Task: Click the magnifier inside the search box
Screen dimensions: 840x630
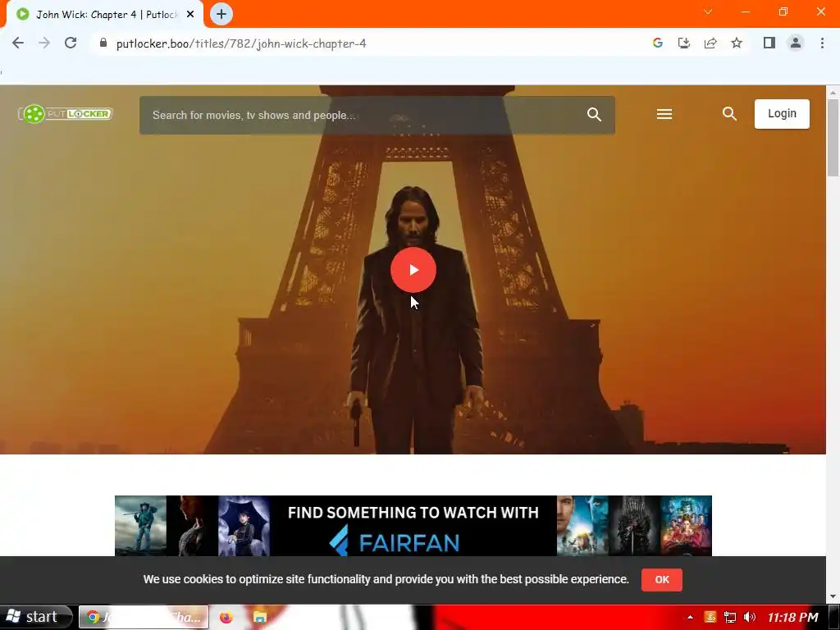Action: tap(594, 114)
